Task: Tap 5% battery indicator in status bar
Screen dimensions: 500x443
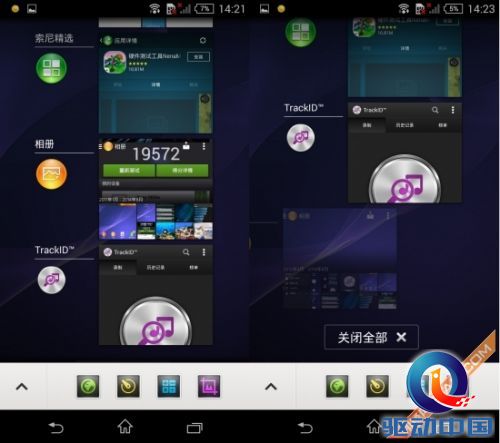Action: click(x=453, y=9)
